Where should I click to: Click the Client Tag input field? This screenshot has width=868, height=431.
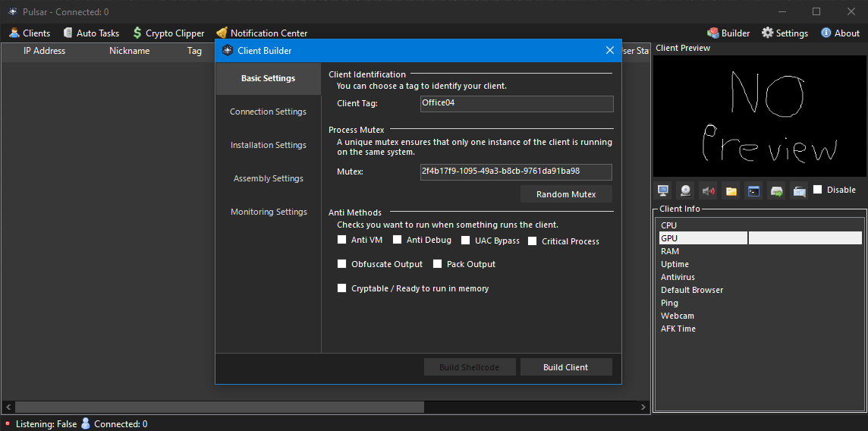tap(517, 103)
